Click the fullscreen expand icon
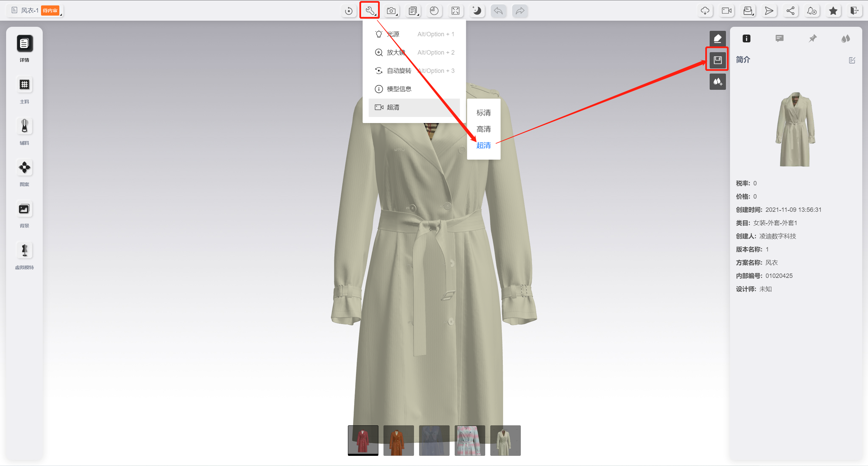The height and width of the screenshot is (466, 868). point(455,11)
